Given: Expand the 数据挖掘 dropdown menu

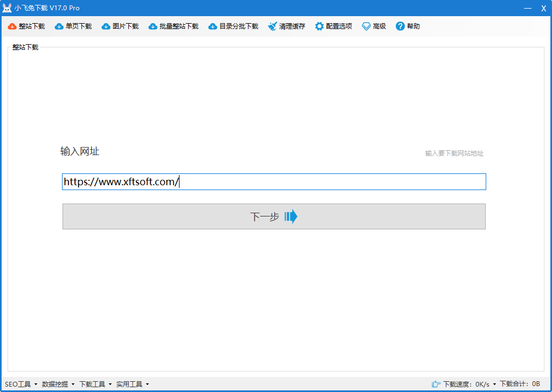Looking at the screenshot, I should [x=58, y=384].
